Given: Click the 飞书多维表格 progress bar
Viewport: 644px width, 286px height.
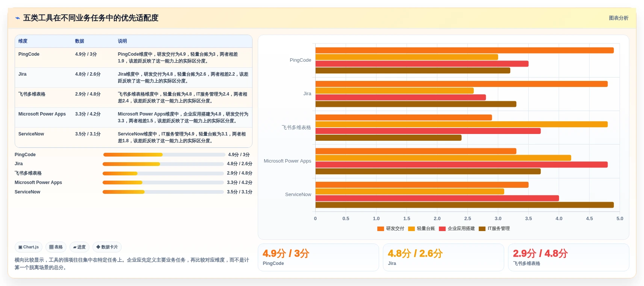Looking at the screenshot, I should (163, 173).
